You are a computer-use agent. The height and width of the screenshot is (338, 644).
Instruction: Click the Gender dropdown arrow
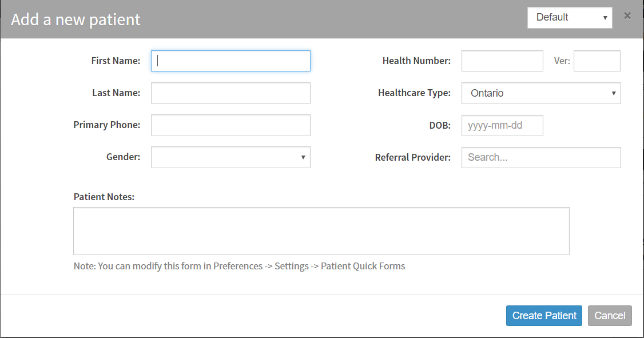pyautogui.click(x=303, y=157)
